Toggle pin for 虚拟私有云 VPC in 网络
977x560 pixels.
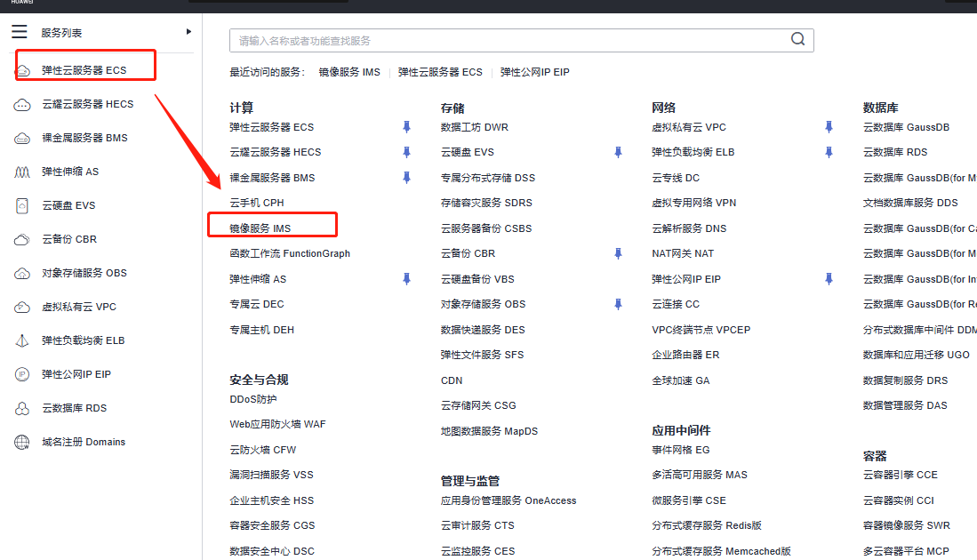click(x=829, y=127)
